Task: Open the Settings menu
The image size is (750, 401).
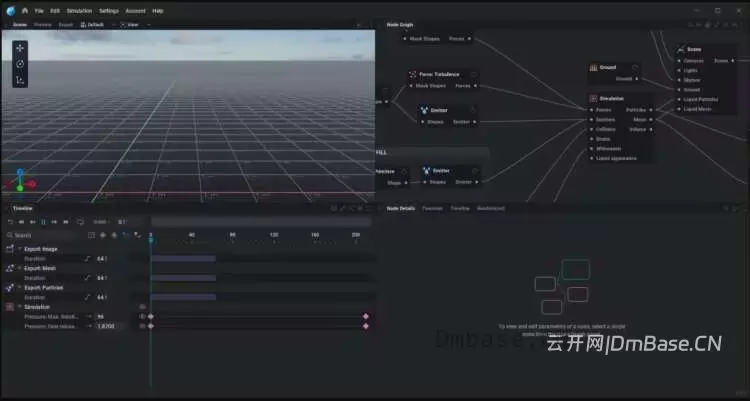Action: click(109, 11)
